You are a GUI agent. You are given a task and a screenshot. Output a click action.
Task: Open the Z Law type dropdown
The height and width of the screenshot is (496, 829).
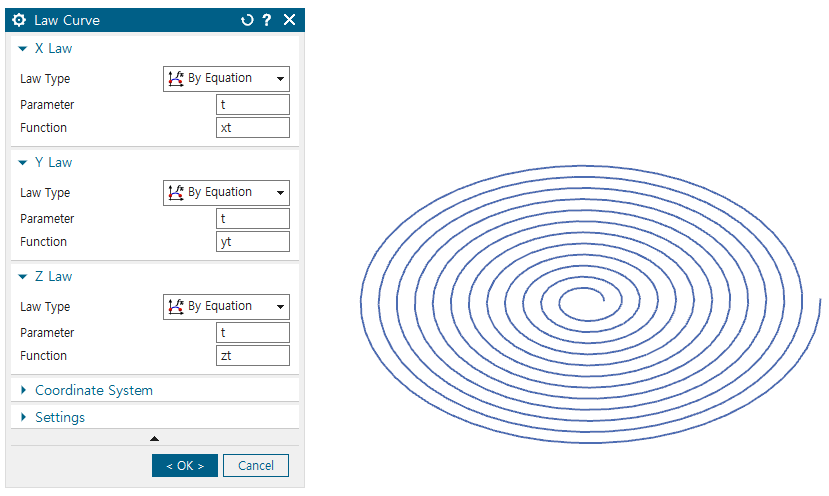coord(226,307)
